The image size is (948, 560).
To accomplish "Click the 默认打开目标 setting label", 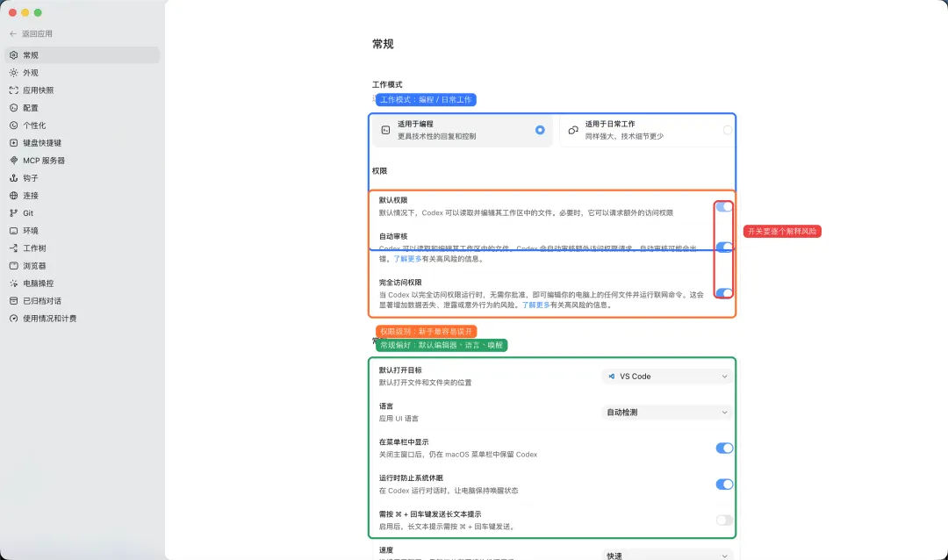I will coord(400,370).
